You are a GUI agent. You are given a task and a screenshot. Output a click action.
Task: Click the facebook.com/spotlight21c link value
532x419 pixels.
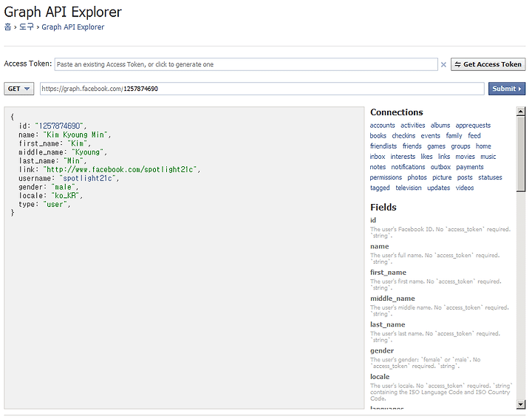click(x=120, y=169)
